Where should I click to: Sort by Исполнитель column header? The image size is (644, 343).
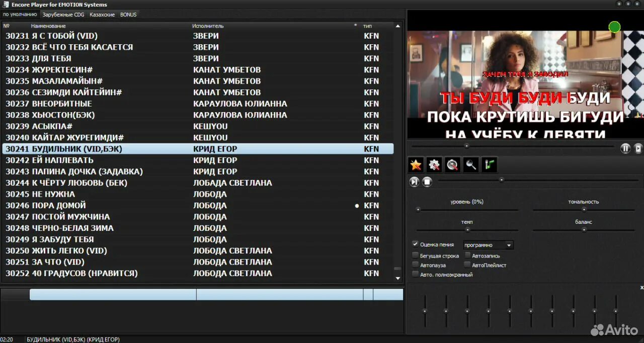pyautogui.click(x=208, y=26)
